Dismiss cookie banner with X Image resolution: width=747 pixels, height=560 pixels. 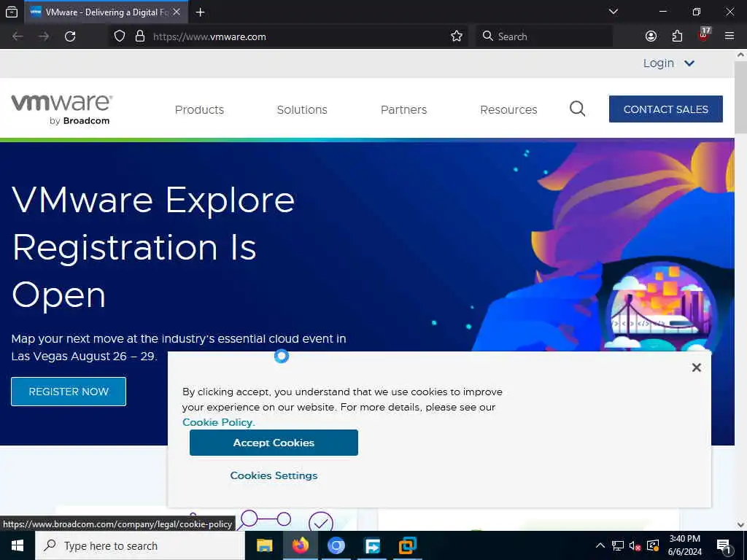click(697, 367)
